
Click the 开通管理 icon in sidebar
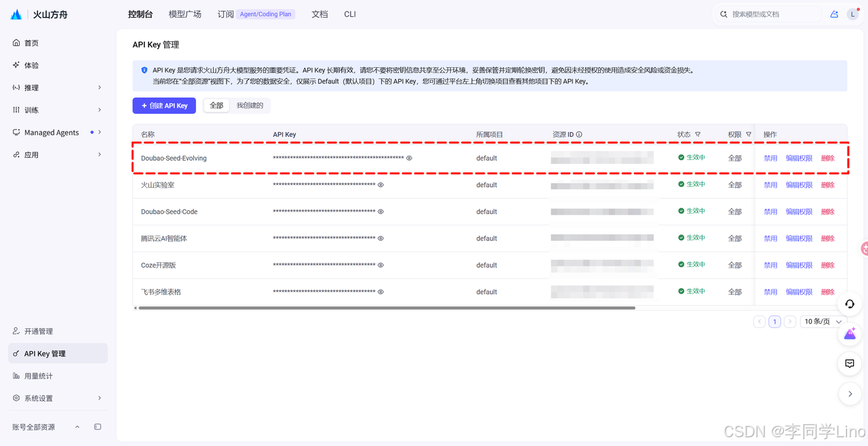point(16,331)
